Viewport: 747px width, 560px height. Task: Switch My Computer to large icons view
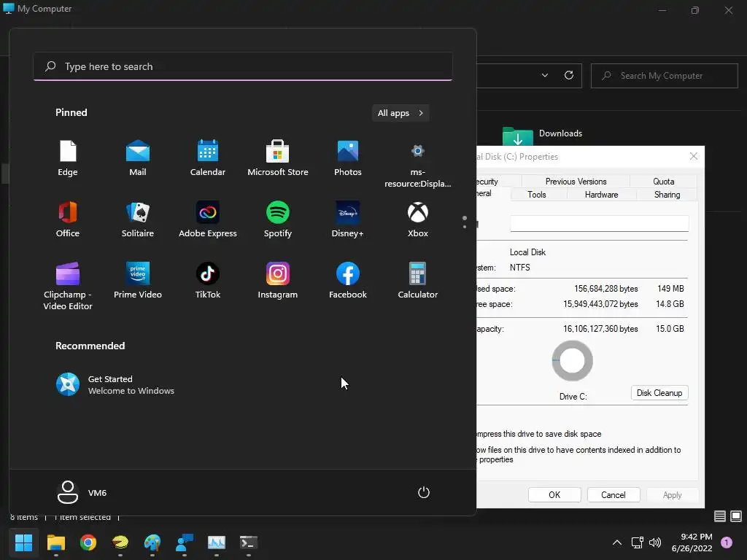click(x=736, y=516)
